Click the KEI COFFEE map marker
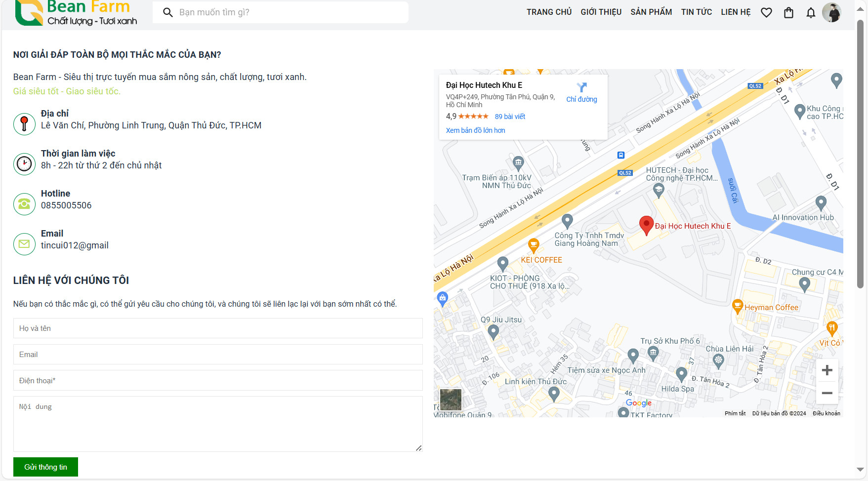Screen dimensions: 868x481 [x=534, y=245]
